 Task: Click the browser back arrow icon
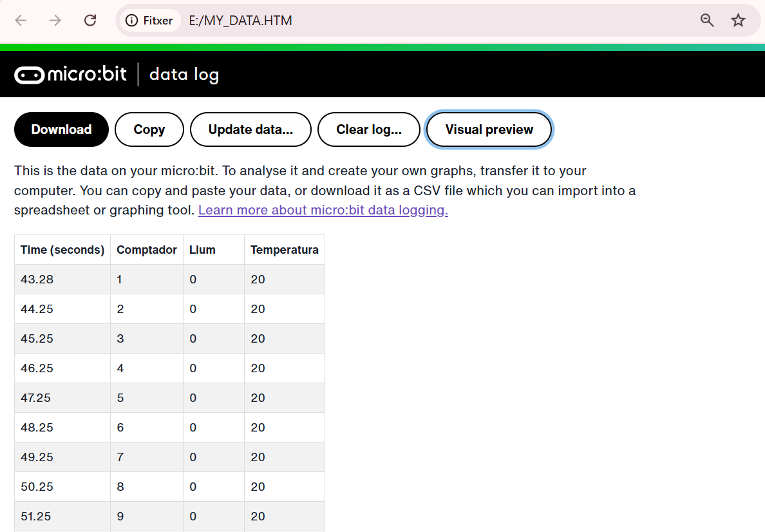coord(21,21)
